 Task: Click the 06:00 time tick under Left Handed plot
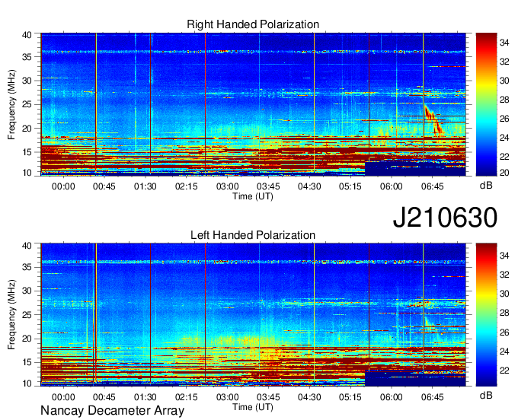pyautogui.click(x=391, y=397)
